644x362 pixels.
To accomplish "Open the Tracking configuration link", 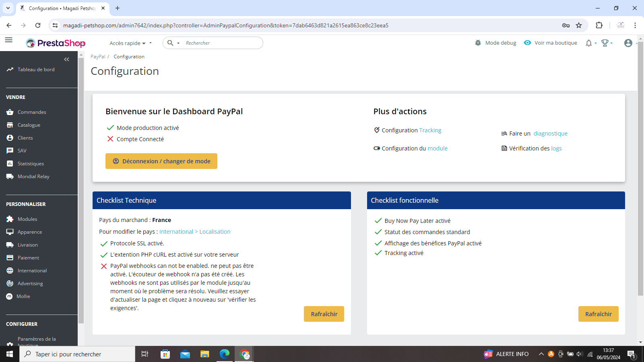I will click(x=430, y=130).
